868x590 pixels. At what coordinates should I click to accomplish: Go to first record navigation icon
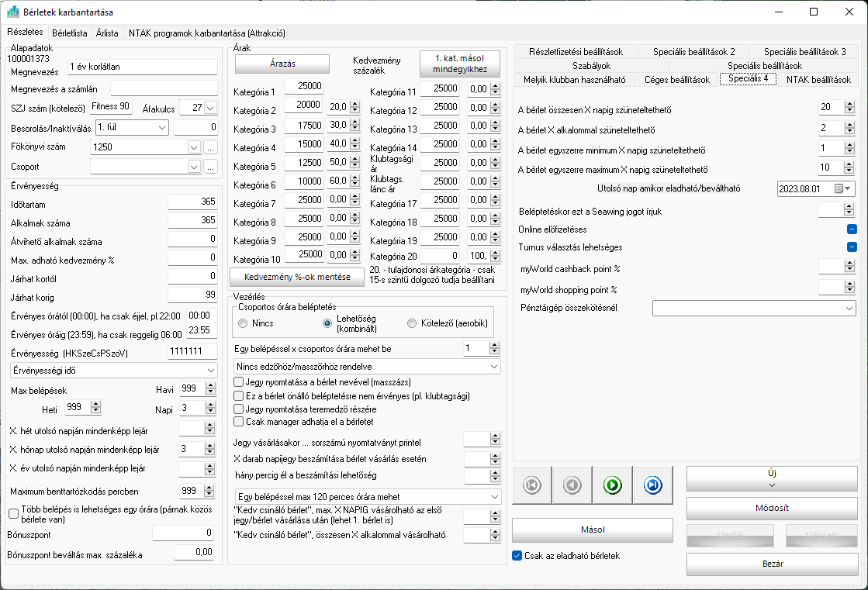[x=532, y=485]
